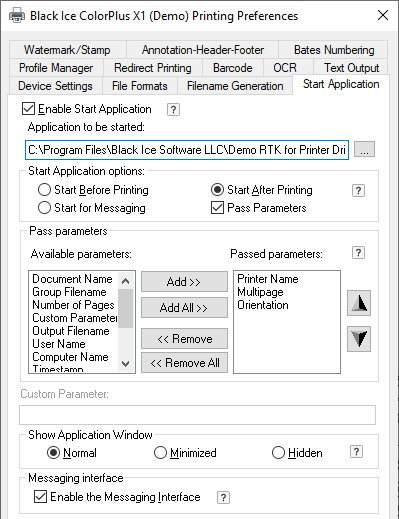
Task: Select Orientation in passed parameters
Action: (x=263, y=305)
